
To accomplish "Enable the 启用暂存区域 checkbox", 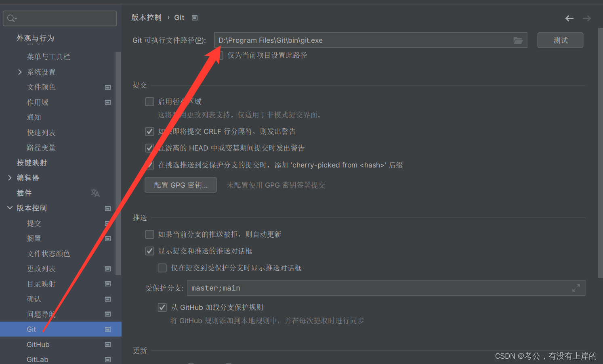I will [150, 101].
